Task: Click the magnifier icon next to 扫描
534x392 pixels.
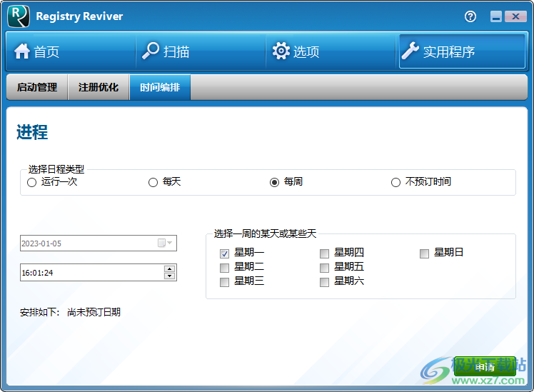Action: click(x=151, y=51)
